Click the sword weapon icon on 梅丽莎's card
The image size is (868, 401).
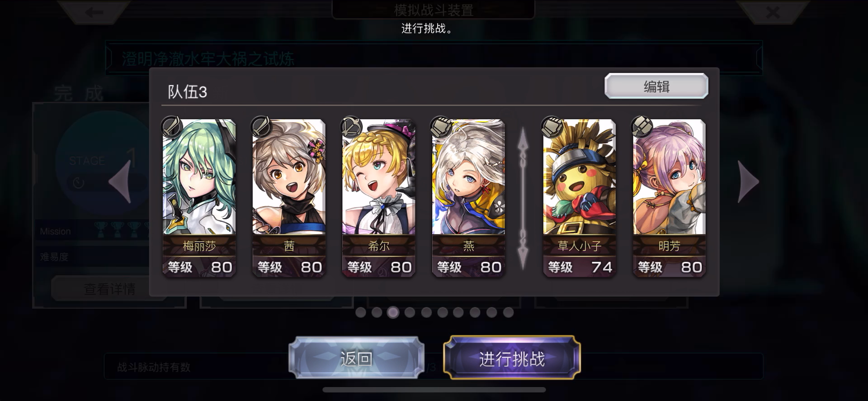(172, 127)
